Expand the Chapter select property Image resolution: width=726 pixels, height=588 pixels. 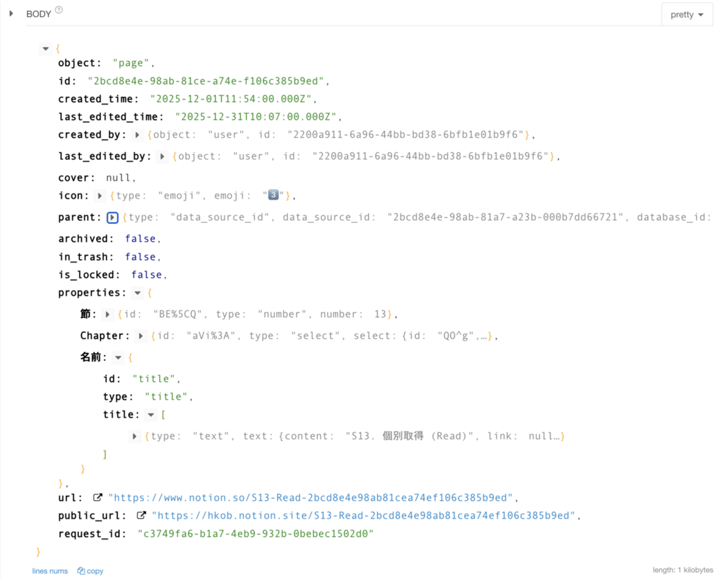point(140,336)
